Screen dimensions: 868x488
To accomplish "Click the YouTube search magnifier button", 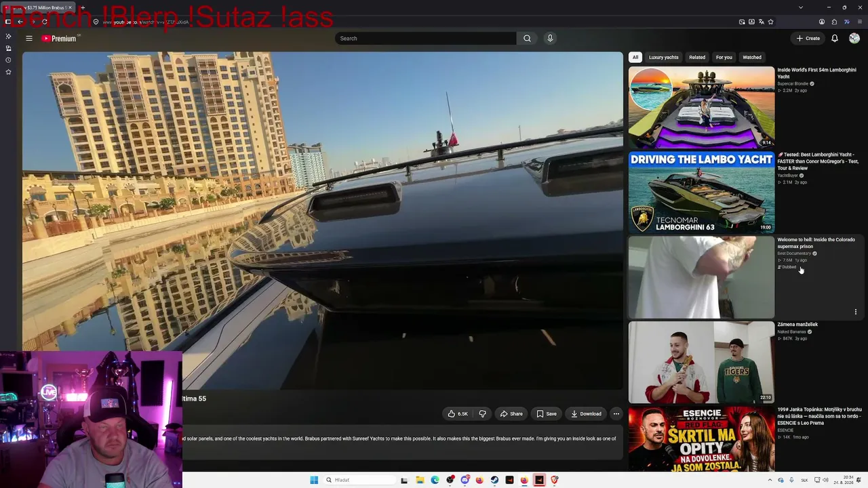I will click(527, 39).
